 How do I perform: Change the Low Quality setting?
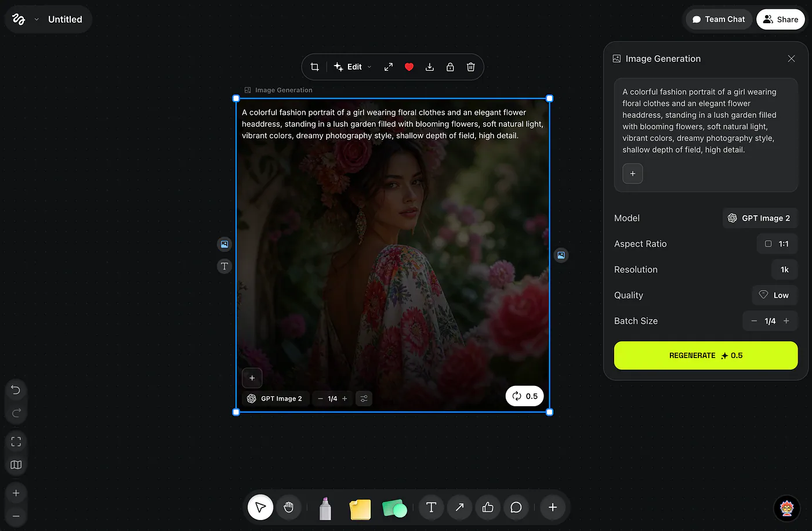coord(775,295)
